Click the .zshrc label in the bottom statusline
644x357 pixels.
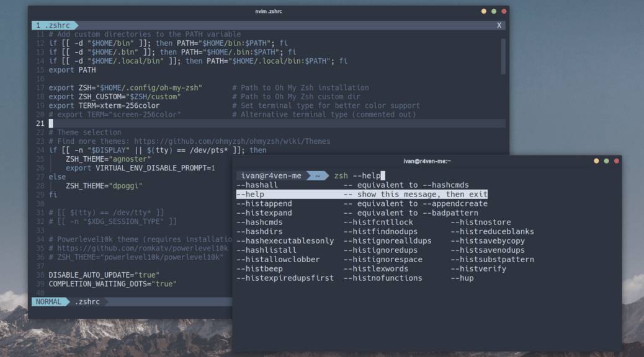coord(86,302)
